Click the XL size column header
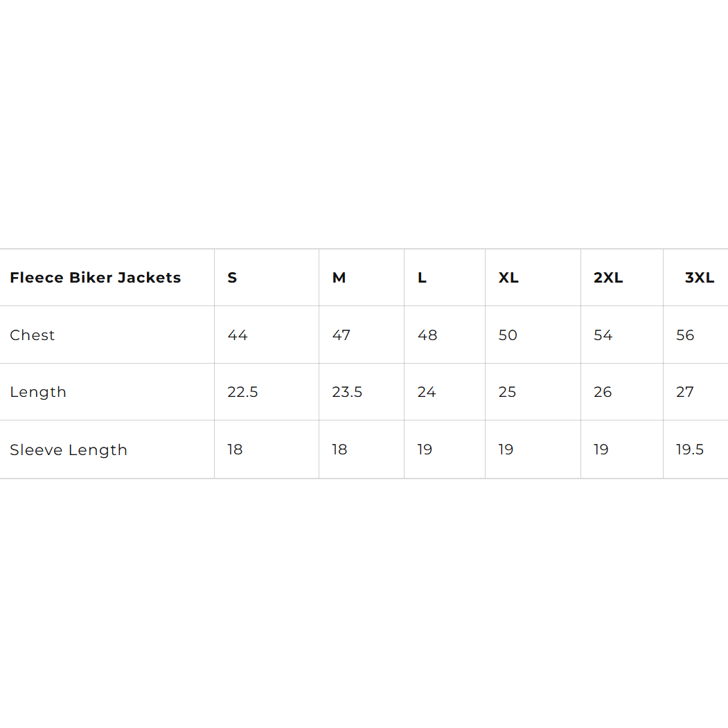The width and height of the screenshot is (728, 728). tap(508, 278)
